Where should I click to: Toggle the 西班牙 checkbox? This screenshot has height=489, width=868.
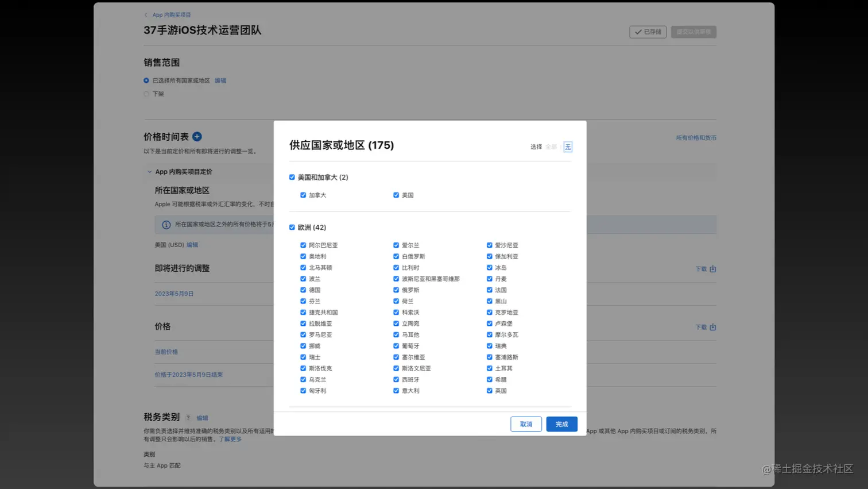(x=396, y=380)
